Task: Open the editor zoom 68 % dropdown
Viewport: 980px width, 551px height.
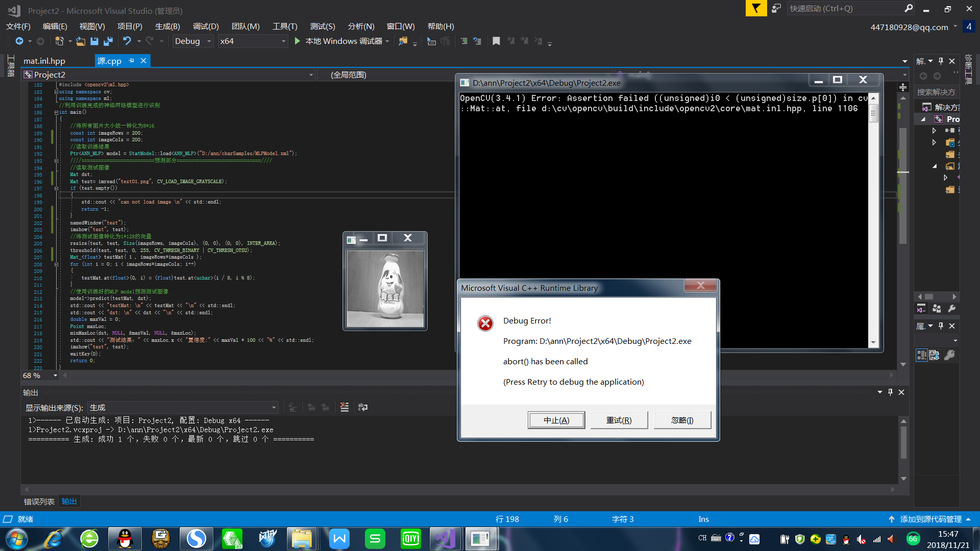Action: coord(55,375)
